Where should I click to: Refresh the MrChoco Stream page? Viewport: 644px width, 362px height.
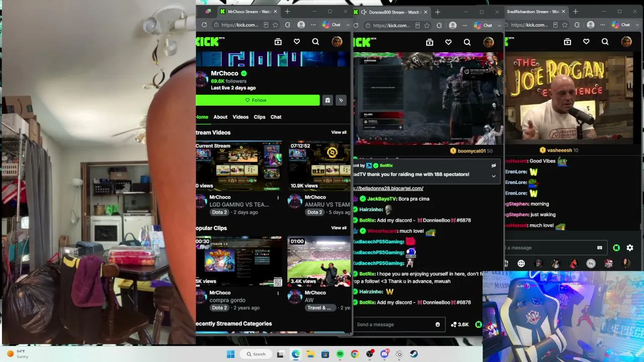pos(204,25)
